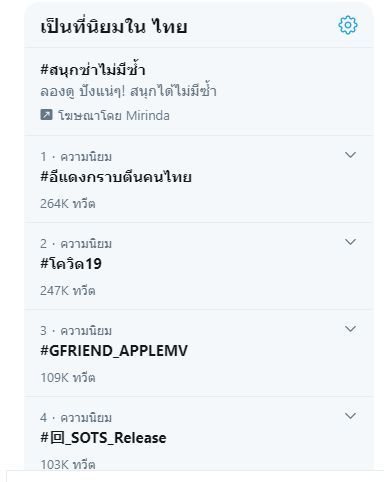The width and height of the screenshot is (384, 482).
Task: Select the 109K ทวีต count text
Action: click(x=68, y=378)
